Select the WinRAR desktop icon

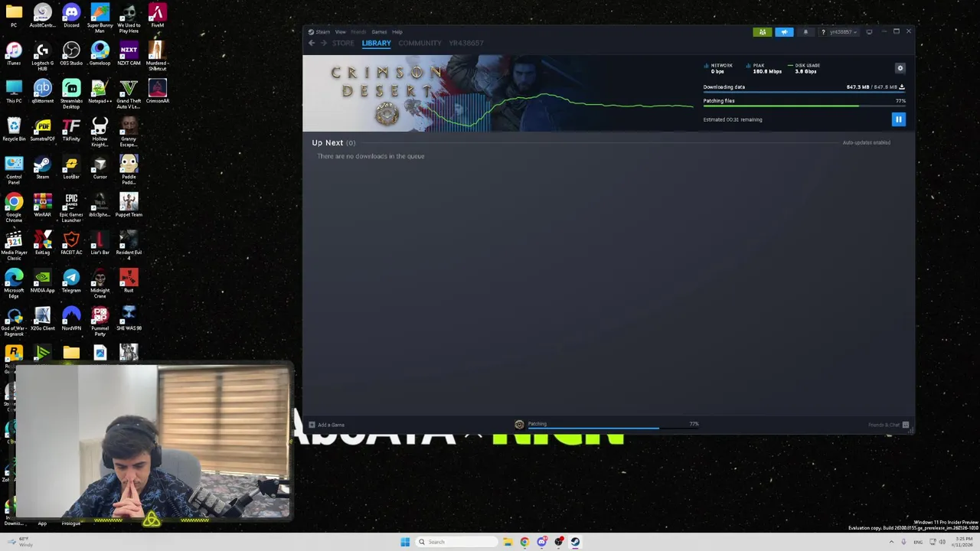click(42, 204)
